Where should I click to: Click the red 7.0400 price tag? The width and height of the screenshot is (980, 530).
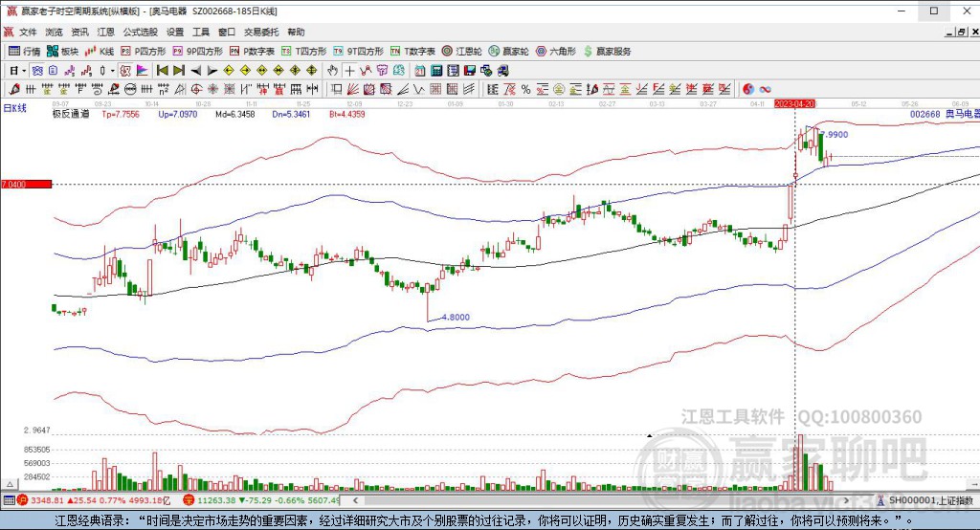click(x=26, y=185)
